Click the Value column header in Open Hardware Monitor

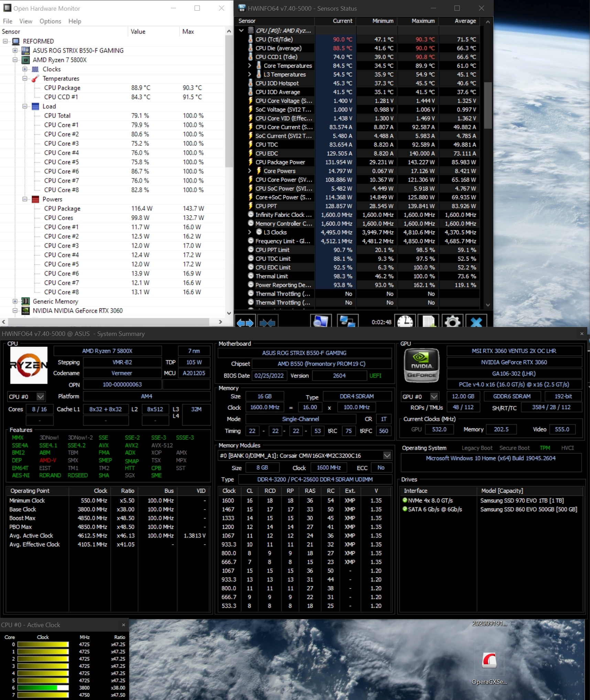(x=154, y=32)
